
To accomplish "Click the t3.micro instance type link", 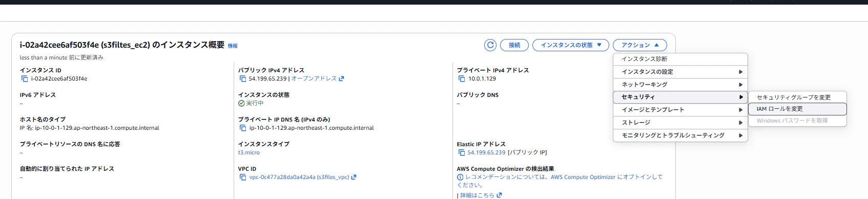I will 249,152.
